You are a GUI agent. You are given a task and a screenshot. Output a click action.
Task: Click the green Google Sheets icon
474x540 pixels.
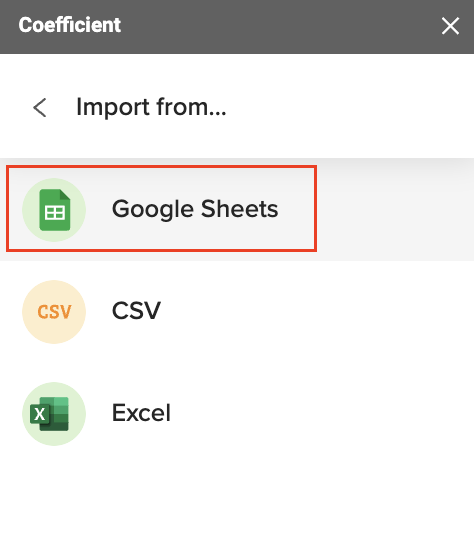tap(54, 210)
